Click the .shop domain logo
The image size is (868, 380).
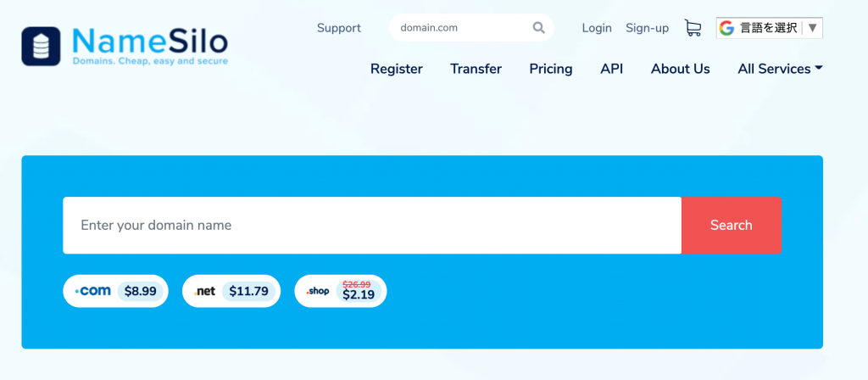click(x=318, y=291)
